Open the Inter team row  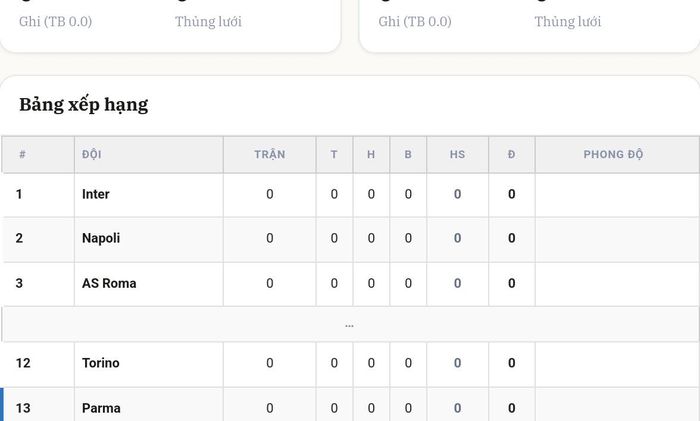click(350, 195)
